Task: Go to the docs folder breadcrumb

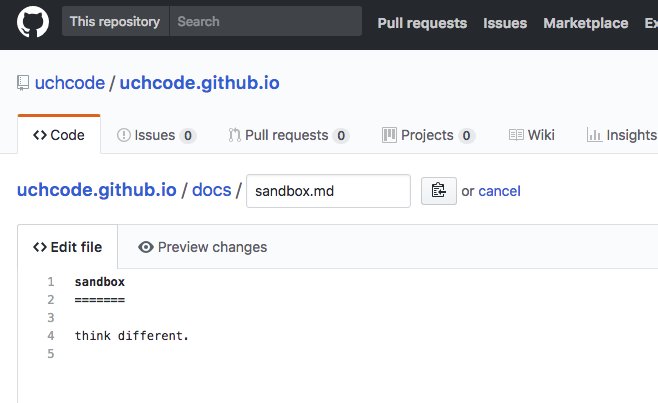Action: [x=212, y=190]
